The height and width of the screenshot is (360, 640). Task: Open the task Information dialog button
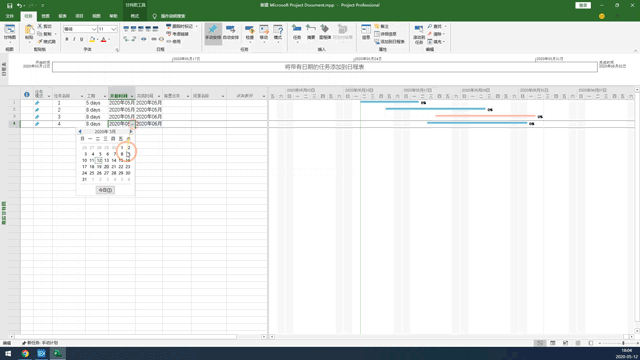tap(366, 33)
